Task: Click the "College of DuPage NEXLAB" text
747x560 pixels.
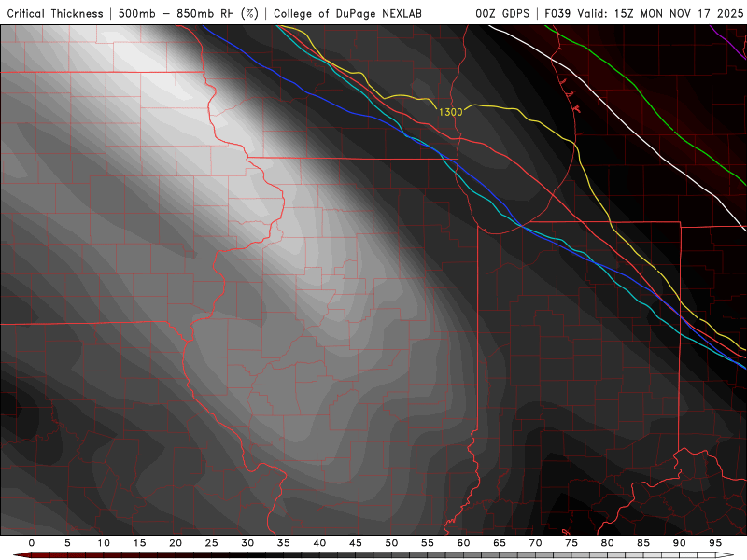Action: pos(347,13)
